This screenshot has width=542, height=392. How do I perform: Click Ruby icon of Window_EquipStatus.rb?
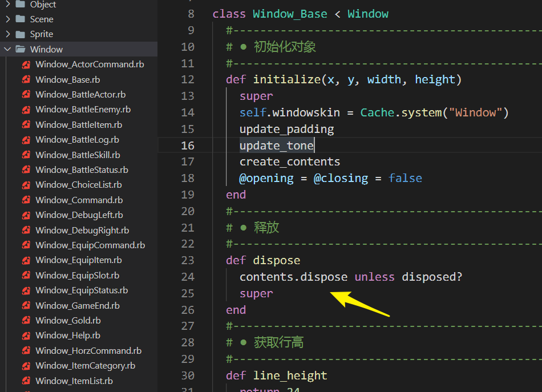pos(26,290)
